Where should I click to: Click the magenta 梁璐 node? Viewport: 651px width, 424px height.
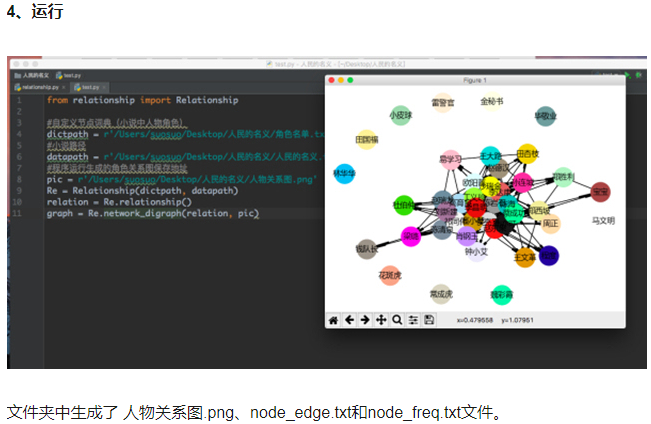(x=411, y=236)
